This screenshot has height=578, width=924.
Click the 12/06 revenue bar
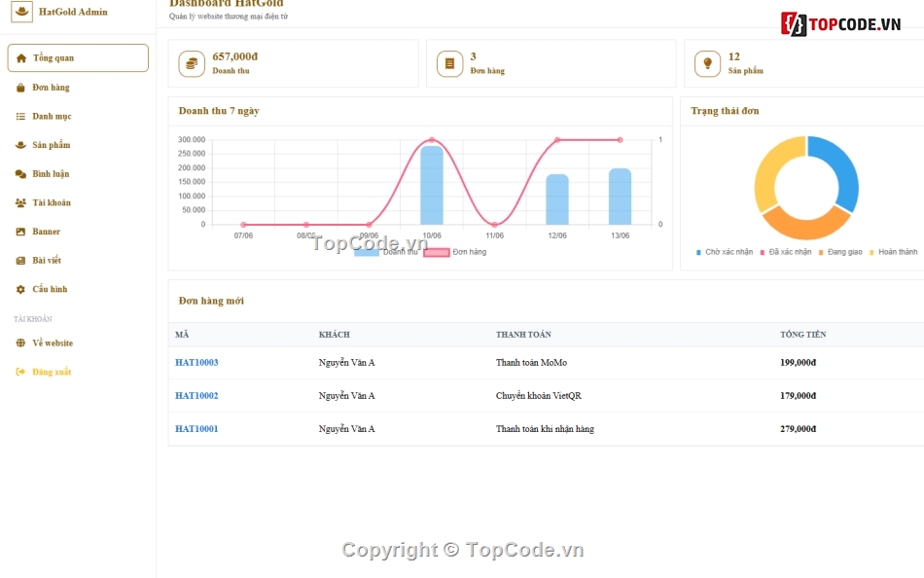pos(557,199)
